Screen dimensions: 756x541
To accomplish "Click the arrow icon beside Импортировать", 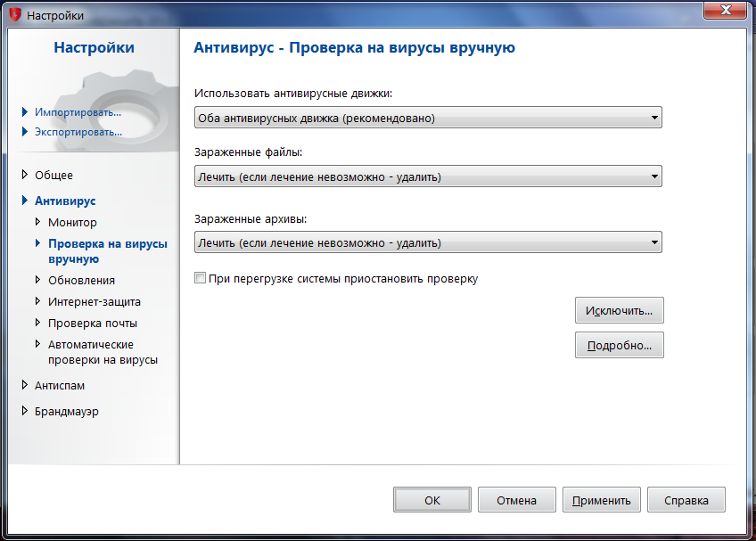I will tap(25, 112).
